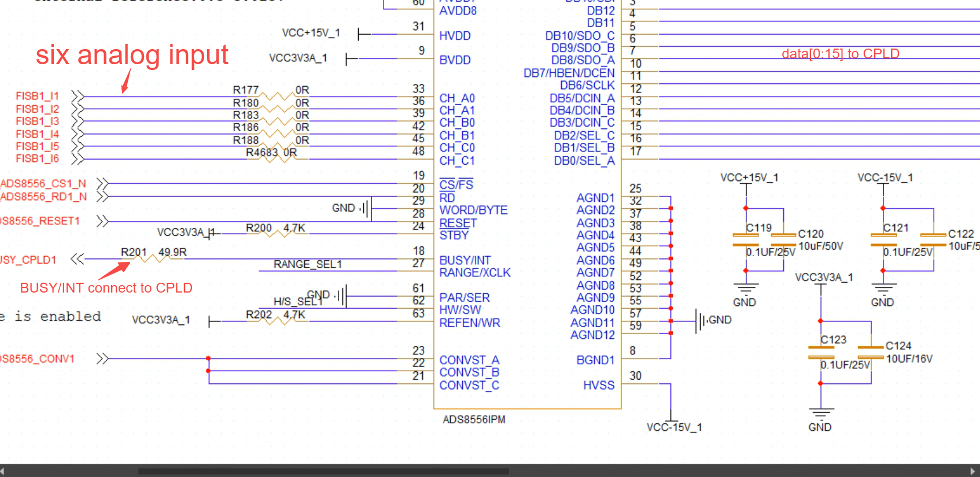Select the DB6/SCLK pin name
The image size is (980, 477).
(x=587, y=86)
